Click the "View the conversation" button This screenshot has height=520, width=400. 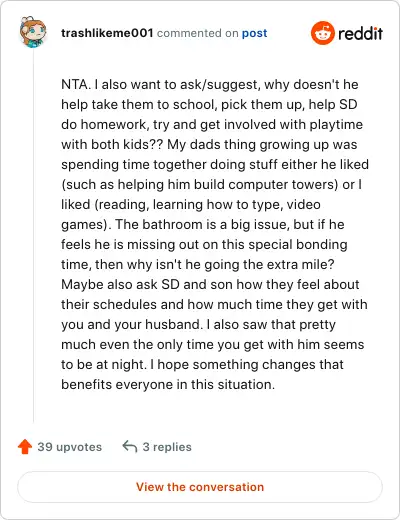200,487
